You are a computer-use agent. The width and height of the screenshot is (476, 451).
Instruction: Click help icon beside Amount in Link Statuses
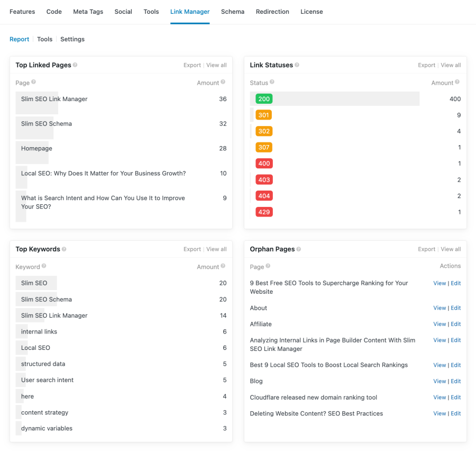point(457,82)
